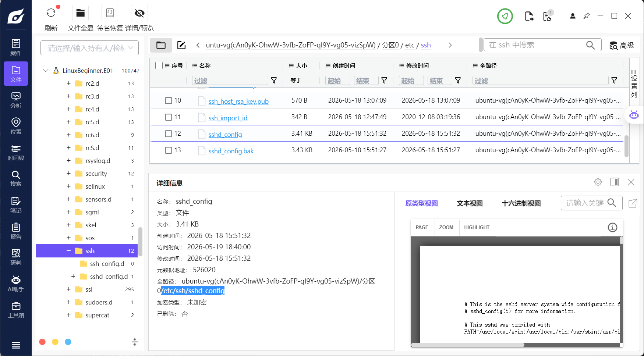
Task: Expand the sudoers.d folder
Action: click(68, 302)
